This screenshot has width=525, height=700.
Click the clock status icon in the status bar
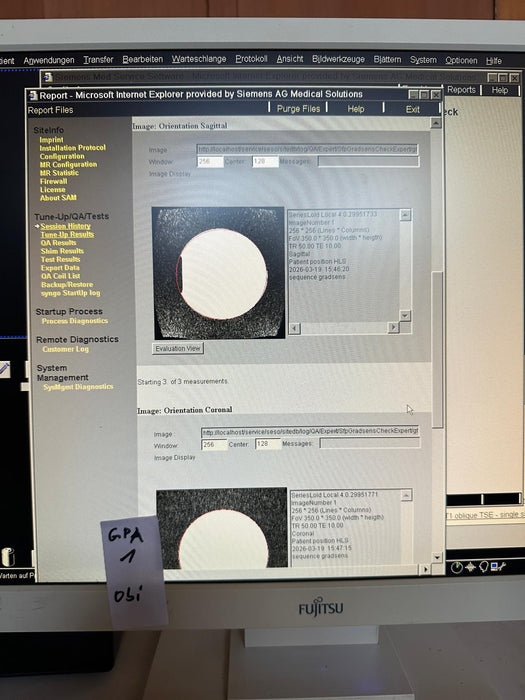tap(457, 567)
